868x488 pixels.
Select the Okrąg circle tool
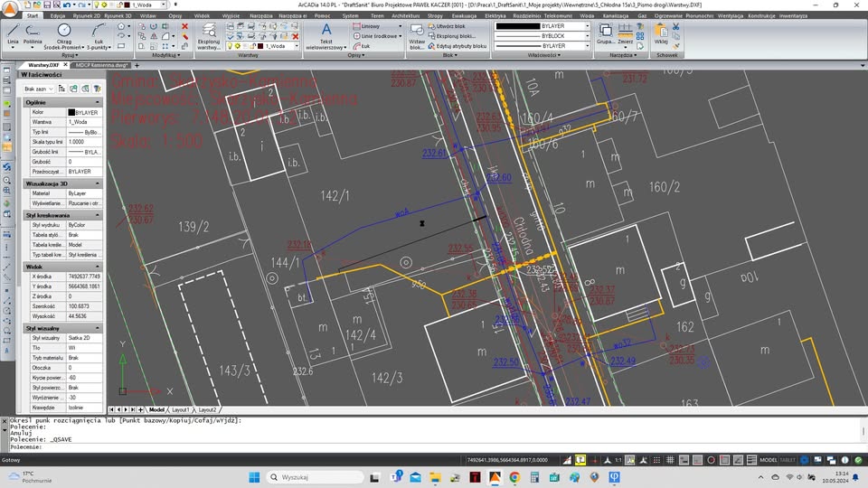[64, 36]
